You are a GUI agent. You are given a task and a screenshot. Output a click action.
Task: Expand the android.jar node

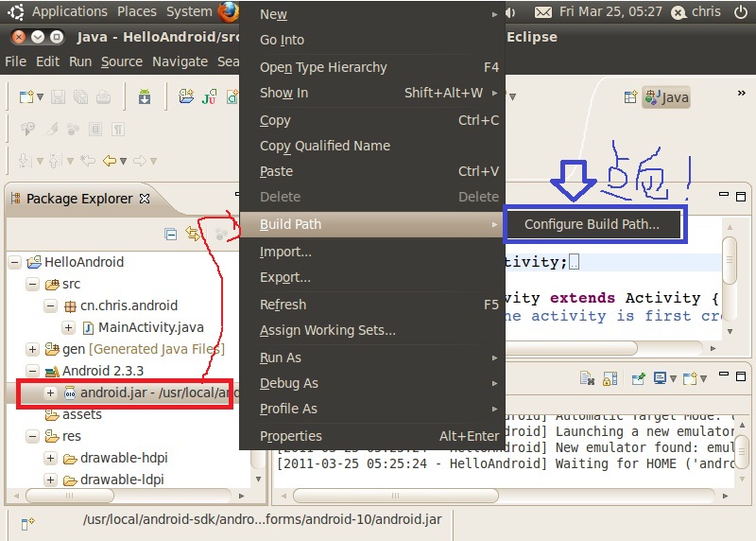51,393
